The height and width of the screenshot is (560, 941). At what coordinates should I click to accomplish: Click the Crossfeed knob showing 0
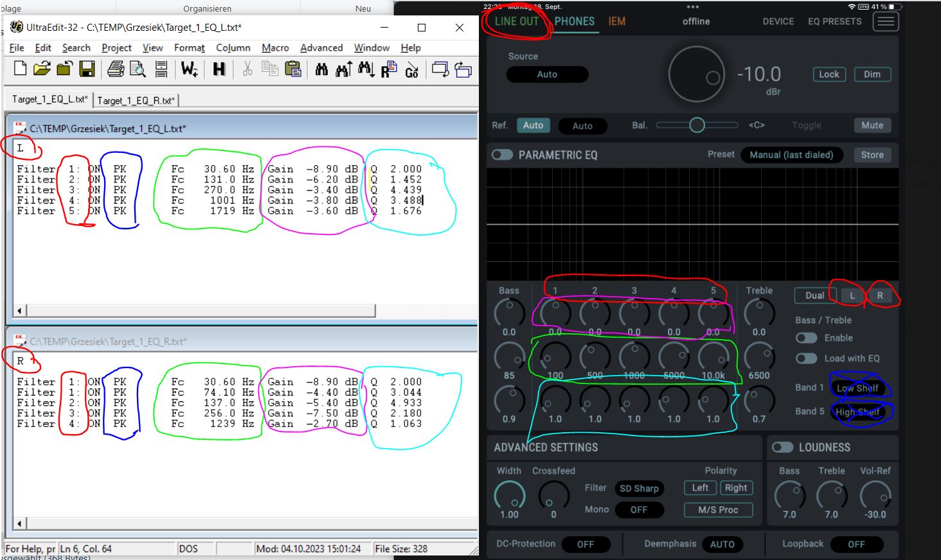tap(553, 495)
